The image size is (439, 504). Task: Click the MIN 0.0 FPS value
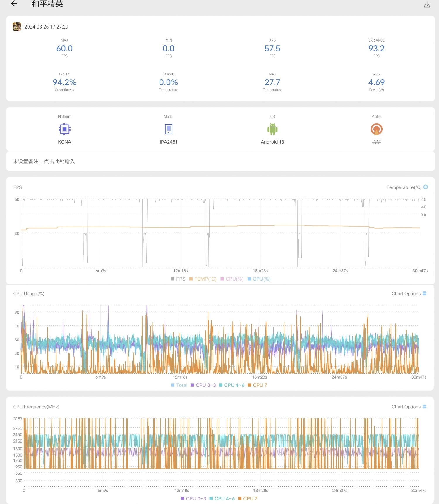[169, 48]
